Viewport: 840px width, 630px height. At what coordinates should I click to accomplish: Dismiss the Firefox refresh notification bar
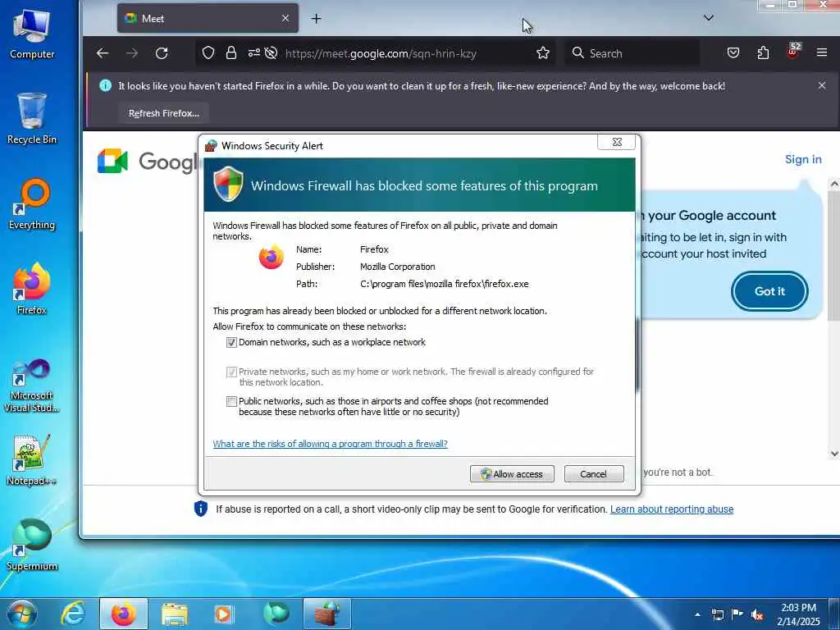(822, 85)
